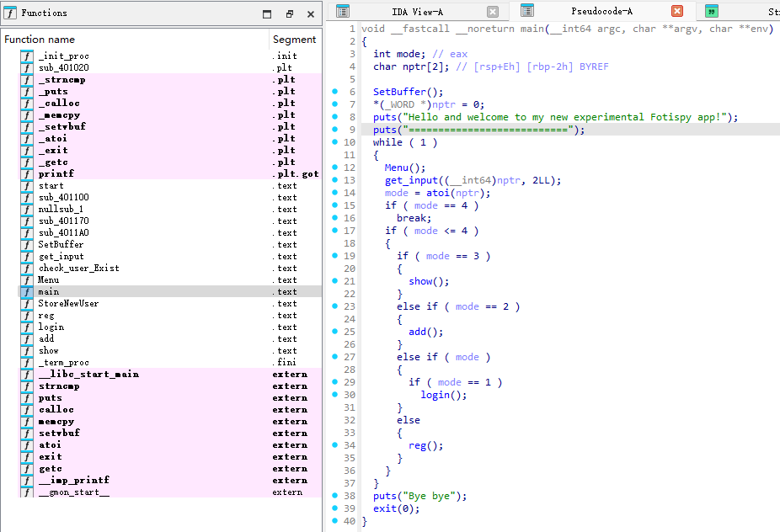Sort functions by Segment column header
The height and width of the screenshot is (532, 780).
click(x=294, y=40)
